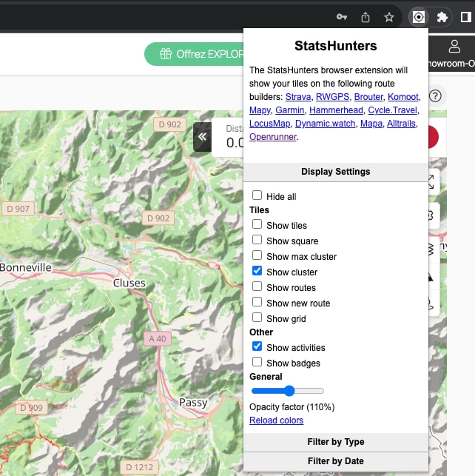Viewport: 475px width, 476px height.
Task: Open the browser extensions puzzle icon
Action: pyautogui.click(x=442, y=17)
